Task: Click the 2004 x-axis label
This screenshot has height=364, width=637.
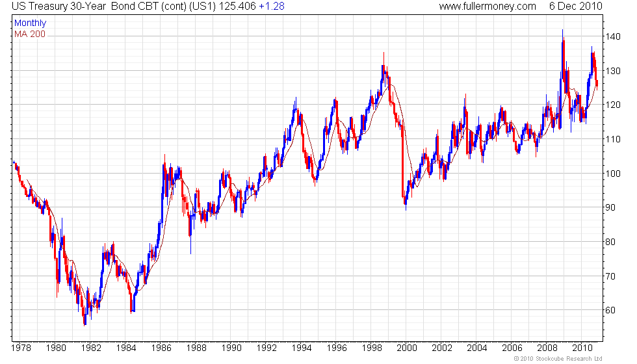Action: 477,348
